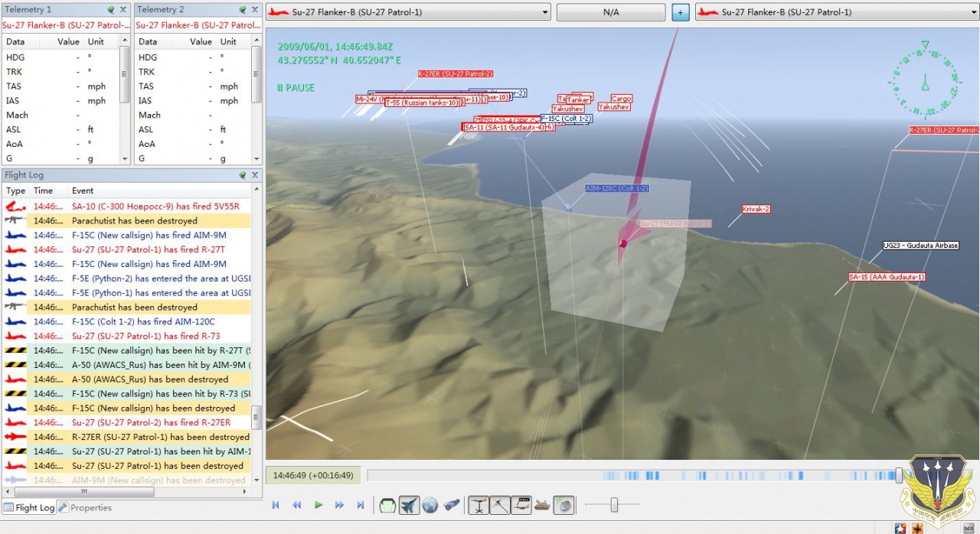
Task: Jump to start of recording
Action: [276, 505]
